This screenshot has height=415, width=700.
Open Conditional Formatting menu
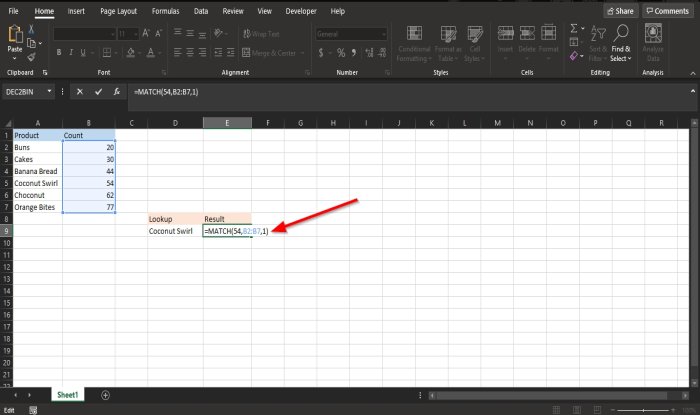tap(414, 43)
